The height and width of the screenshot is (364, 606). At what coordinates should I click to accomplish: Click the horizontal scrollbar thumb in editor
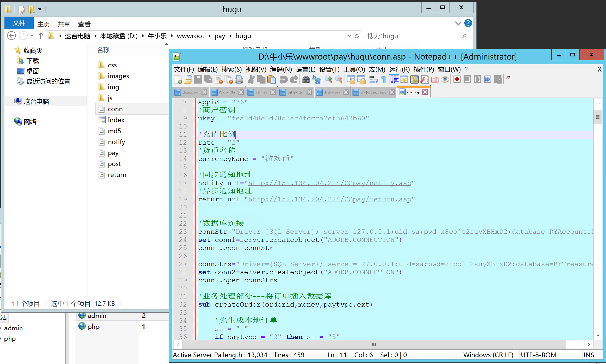(374, 344)
